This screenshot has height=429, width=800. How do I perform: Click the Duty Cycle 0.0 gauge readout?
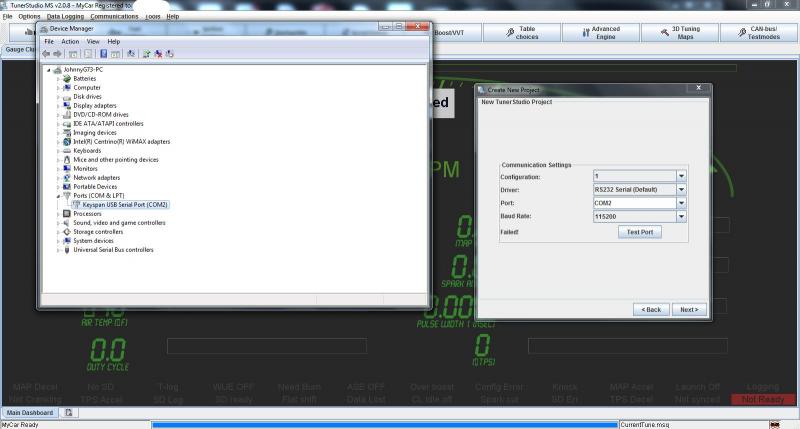coord(108,350)
